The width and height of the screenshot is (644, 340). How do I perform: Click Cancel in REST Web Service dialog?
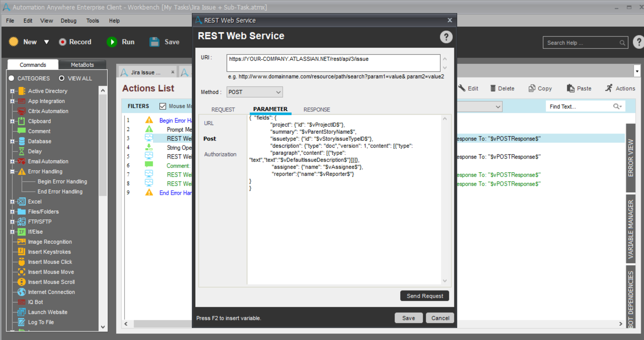click(x=440, y=318)
